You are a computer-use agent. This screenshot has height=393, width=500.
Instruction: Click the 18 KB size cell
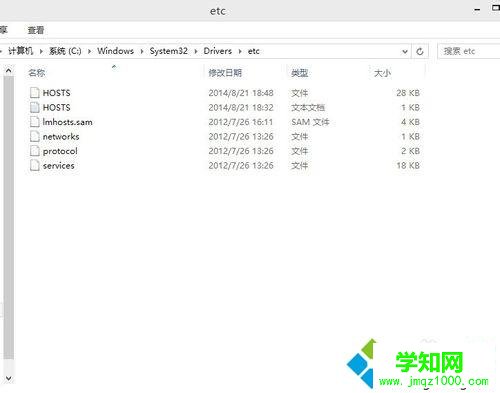click(408, 165)
